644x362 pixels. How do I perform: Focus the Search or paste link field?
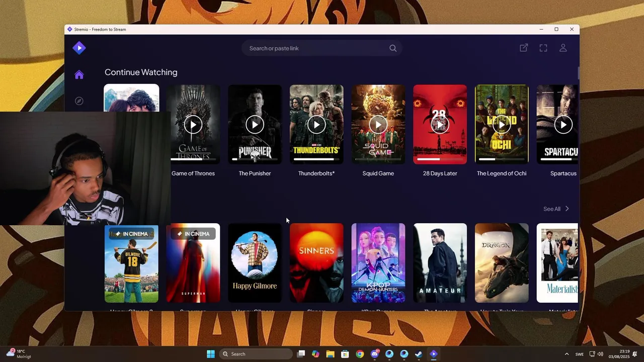(x=322, y=48)
